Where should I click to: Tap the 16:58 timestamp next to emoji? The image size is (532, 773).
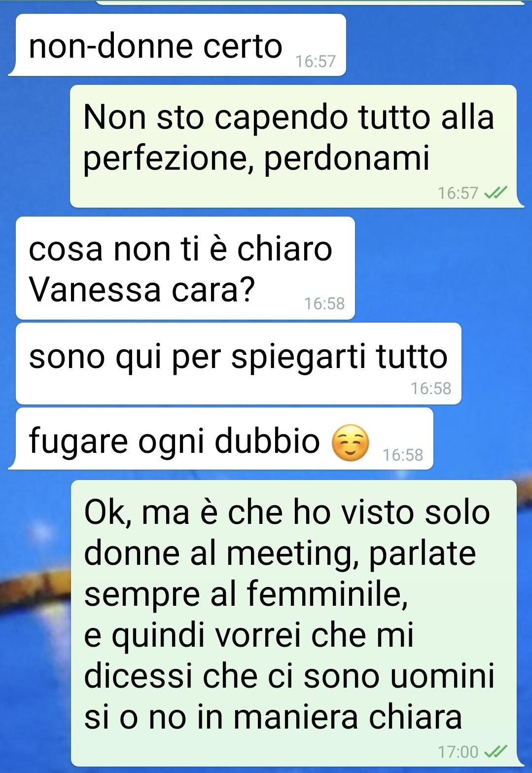pyautogui.click(x=403, y=455)
